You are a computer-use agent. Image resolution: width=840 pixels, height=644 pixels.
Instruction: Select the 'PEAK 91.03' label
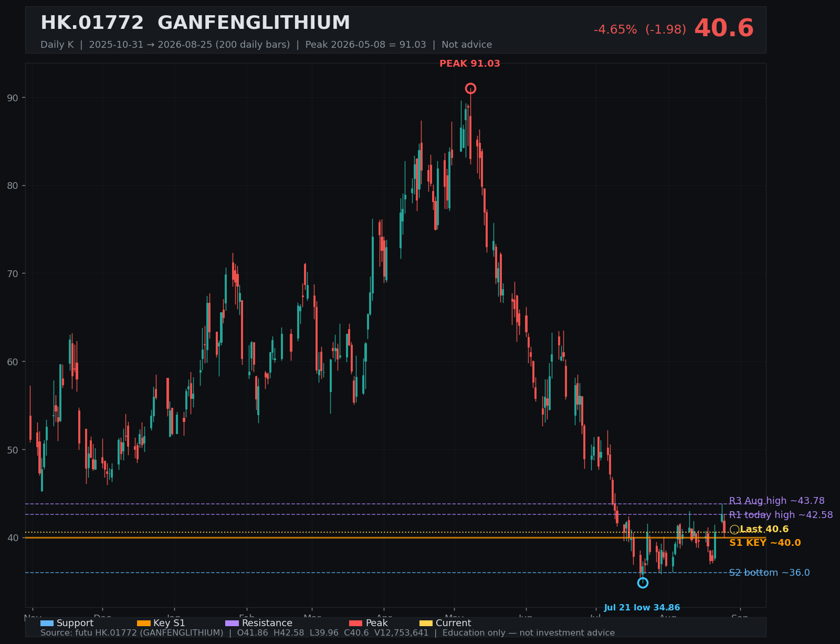[x=470, y=64]
